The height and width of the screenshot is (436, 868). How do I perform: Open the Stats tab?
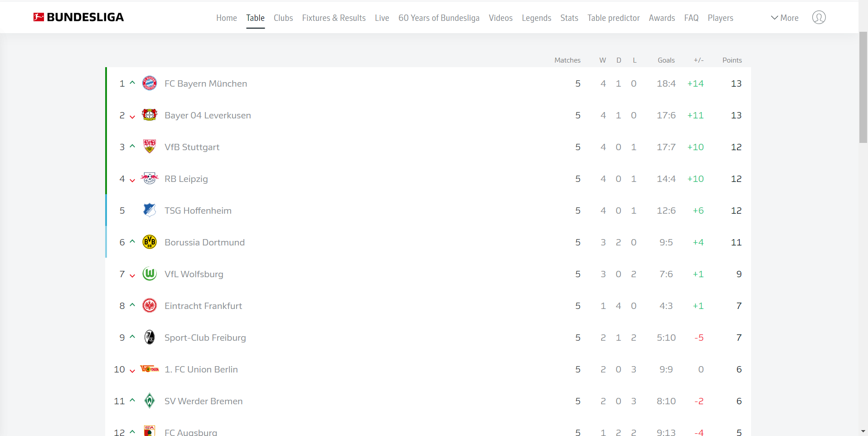(569, 18)
